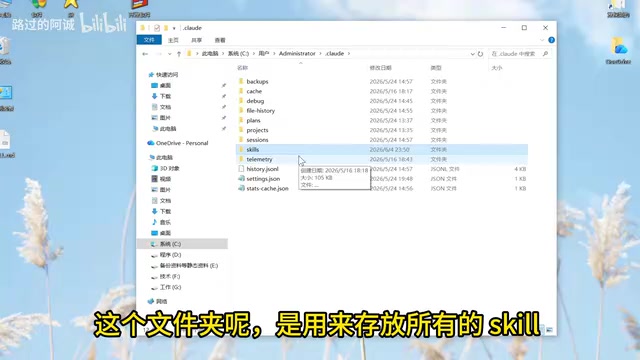Click the skills folder icon
The width and height of the screenshot is (640, 360).
click(241, 149)
